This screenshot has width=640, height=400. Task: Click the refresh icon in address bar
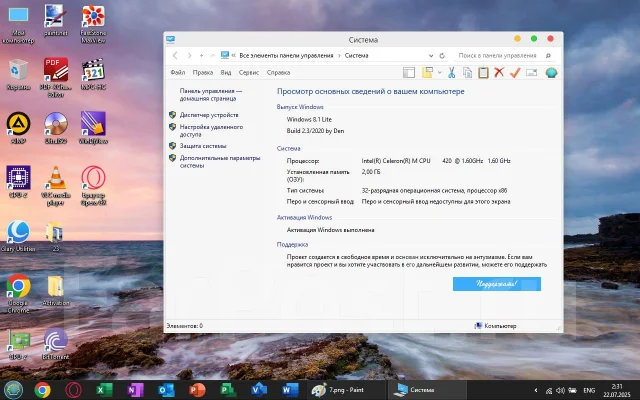pos(442,56)
